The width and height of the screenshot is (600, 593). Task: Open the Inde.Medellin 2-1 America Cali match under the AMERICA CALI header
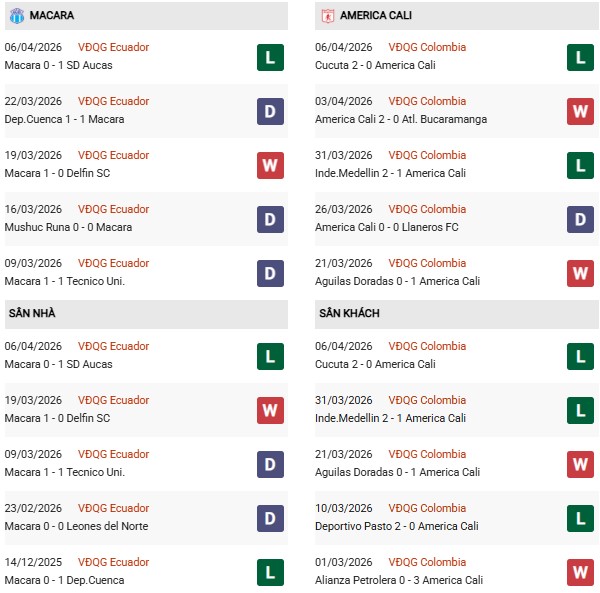click(390, 173)
